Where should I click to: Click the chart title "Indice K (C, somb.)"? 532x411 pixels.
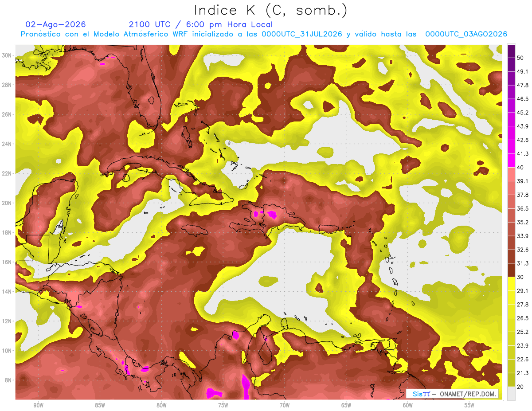coord(271,10)
